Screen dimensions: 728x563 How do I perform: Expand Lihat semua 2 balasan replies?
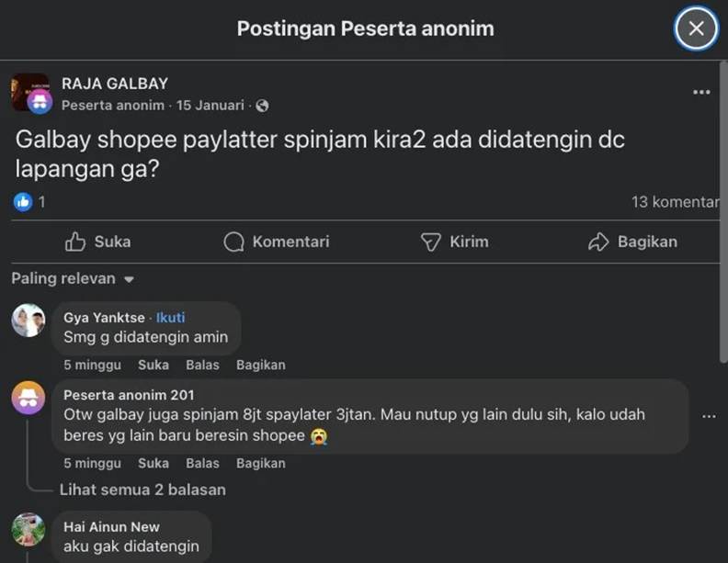[142, 490]
